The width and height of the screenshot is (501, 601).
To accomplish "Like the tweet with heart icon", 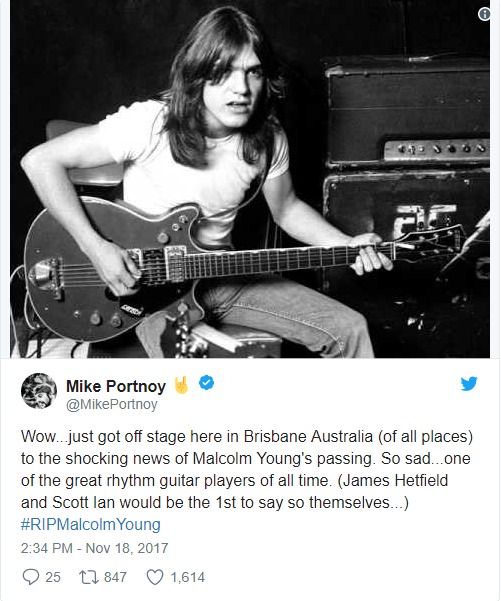I will pos(155,577).
